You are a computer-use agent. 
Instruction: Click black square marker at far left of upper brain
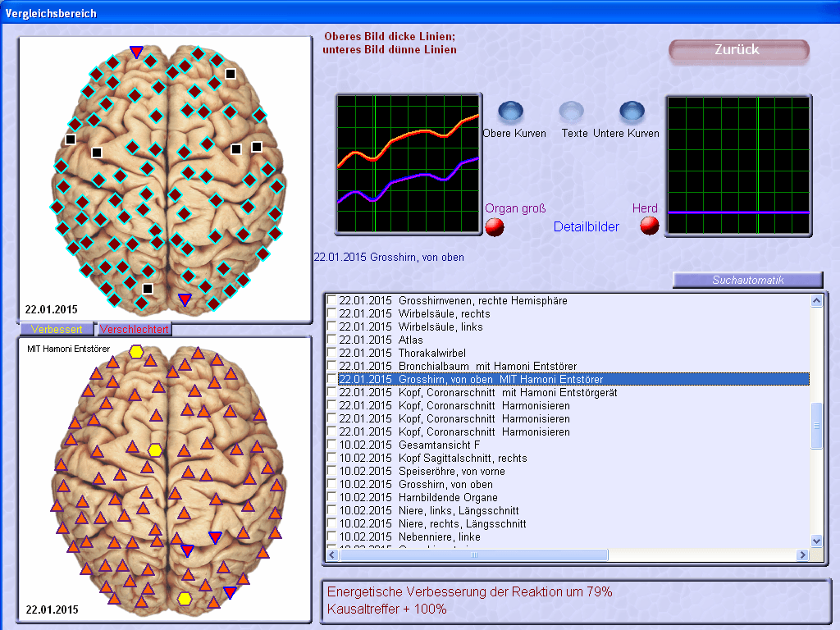[x=71, y=139]
